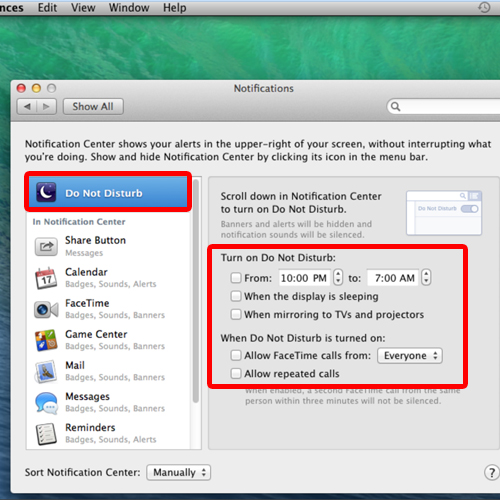This screenshot has height=500, width=500.
Task: Click the Show All button
Action: point(93,107)
